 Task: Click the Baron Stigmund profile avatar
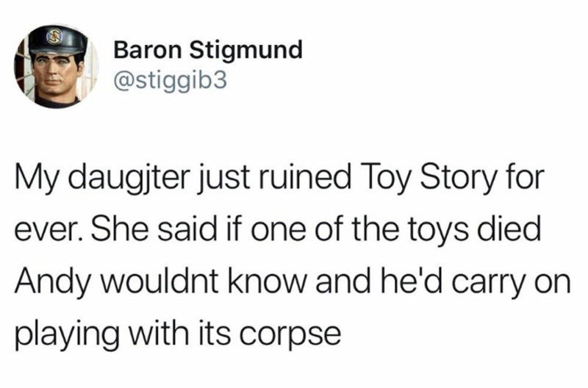51,65
